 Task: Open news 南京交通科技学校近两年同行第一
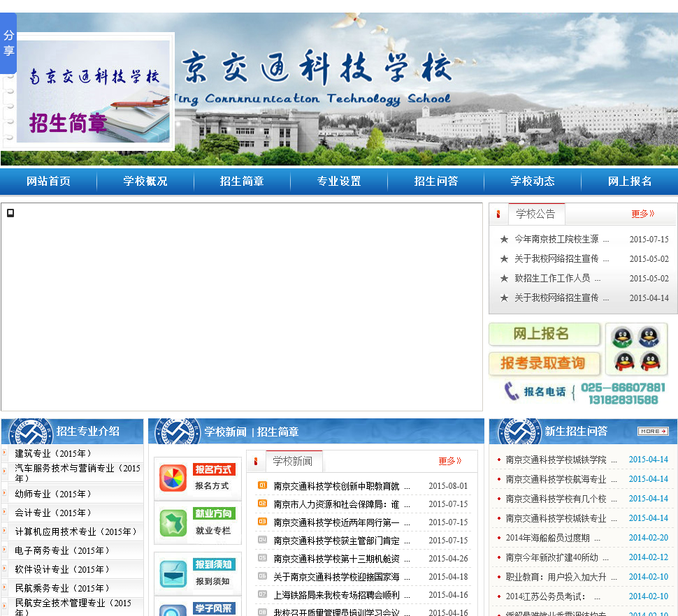(341, 522)
